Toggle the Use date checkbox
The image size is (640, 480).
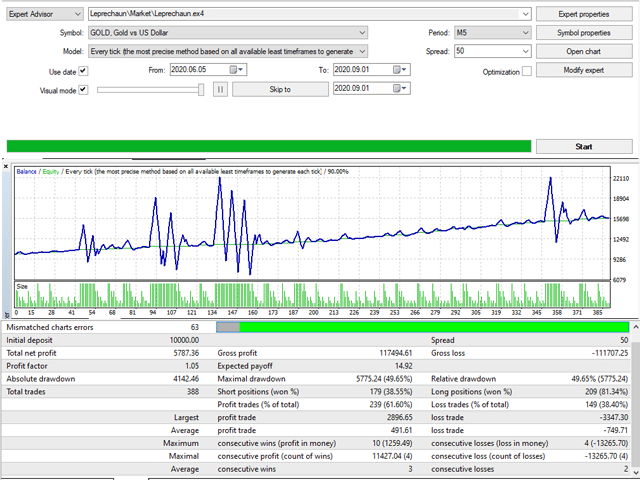[83, 71]
